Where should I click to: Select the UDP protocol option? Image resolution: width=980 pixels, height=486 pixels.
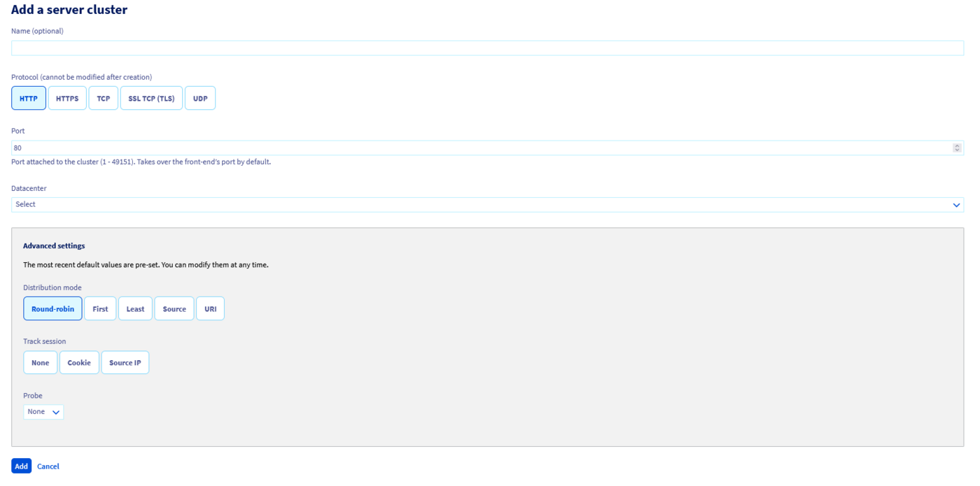click(200, 98)
